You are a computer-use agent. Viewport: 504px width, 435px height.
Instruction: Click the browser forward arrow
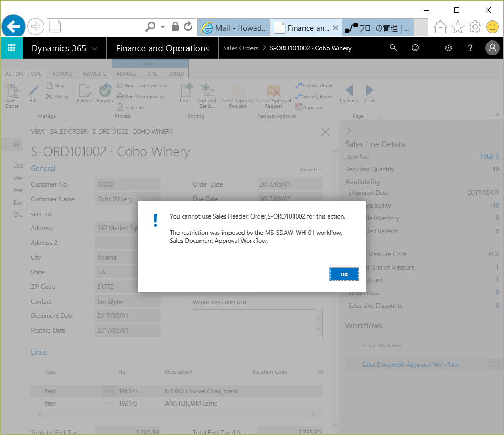[x=35, y=26]
